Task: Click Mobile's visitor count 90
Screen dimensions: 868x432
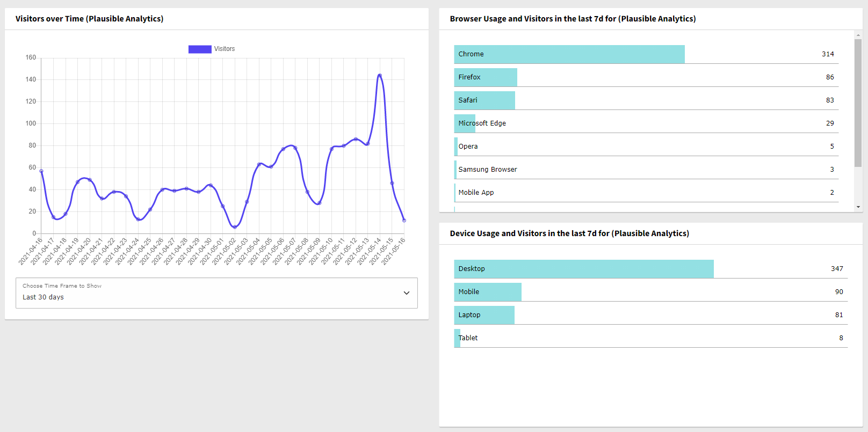Action: tap(839, 292)
